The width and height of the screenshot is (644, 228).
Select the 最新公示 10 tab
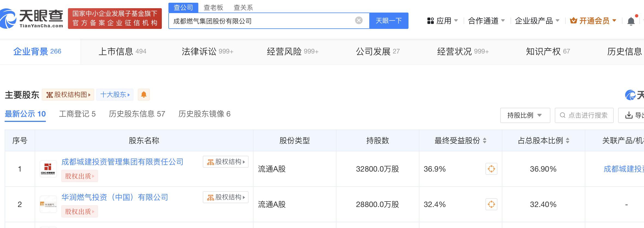click(25, 114)
